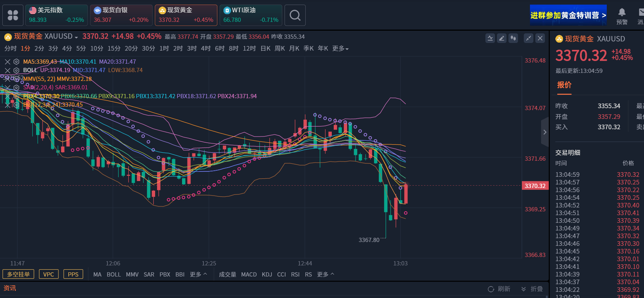Show the KDJ sub-indicator
The width and height of the screenshot is (644, 298).
(267, 275)
